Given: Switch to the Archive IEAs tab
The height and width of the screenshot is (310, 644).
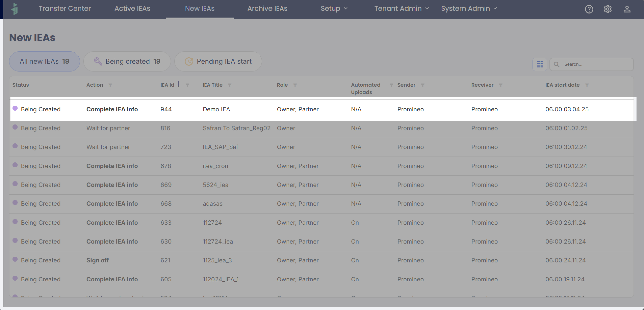Looking at the screenshot, I should (267, 8).
